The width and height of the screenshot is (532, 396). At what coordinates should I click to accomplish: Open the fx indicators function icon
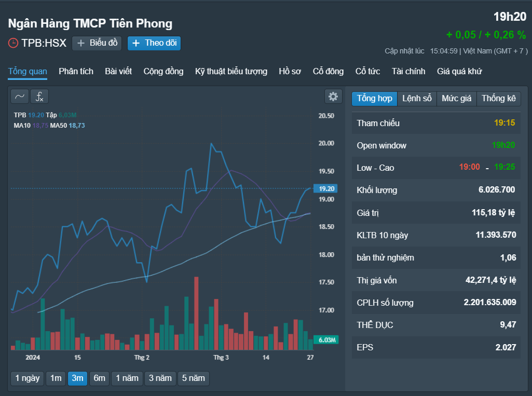(39, 97)
